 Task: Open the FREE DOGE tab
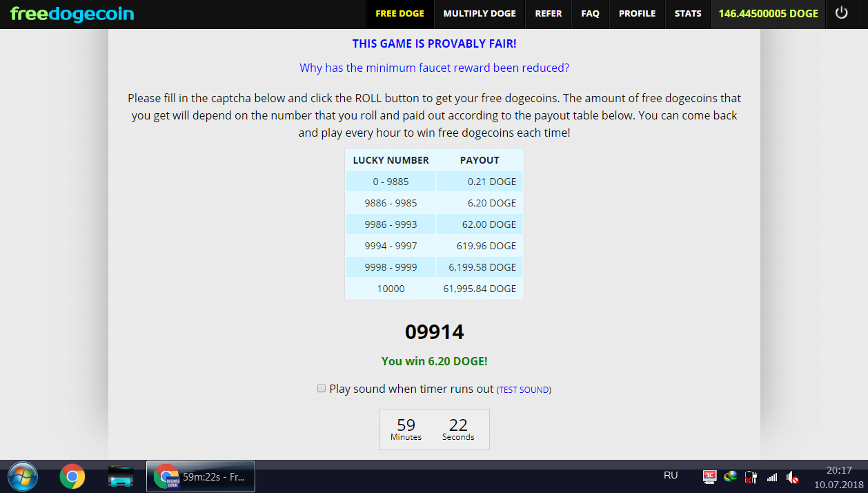click(400, 14)
